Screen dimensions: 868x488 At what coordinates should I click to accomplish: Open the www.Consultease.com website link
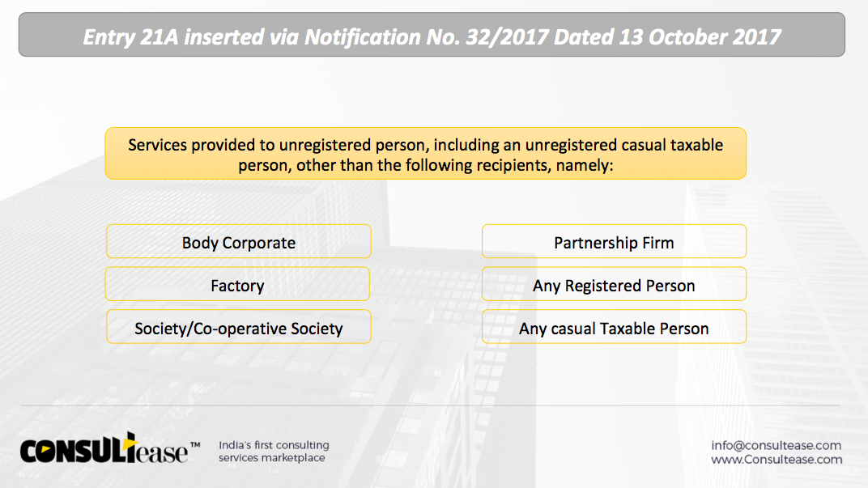coord(777,459)
